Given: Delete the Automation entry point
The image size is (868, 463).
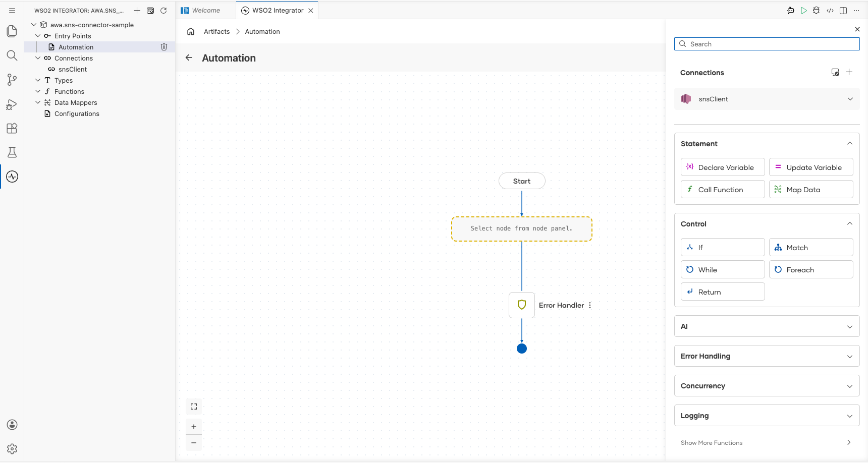Looking at the screenshot, I should tap(164, 47).
